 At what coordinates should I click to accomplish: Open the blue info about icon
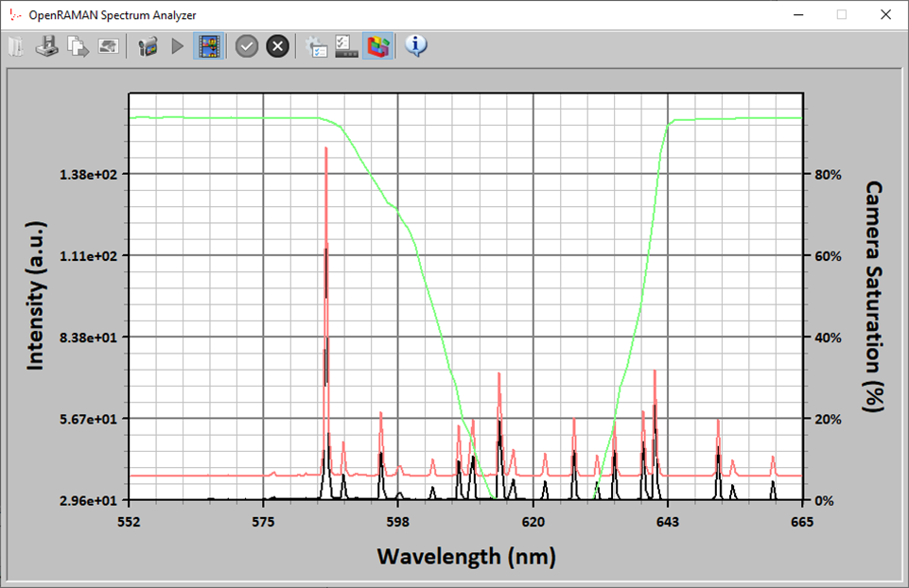(x=416, y=46)
